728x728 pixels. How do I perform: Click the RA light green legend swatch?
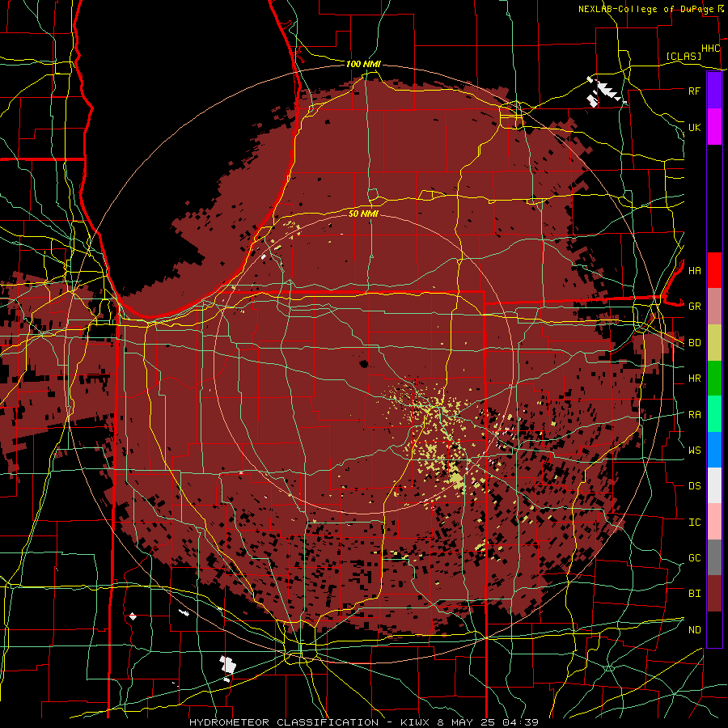click(714, 414)
